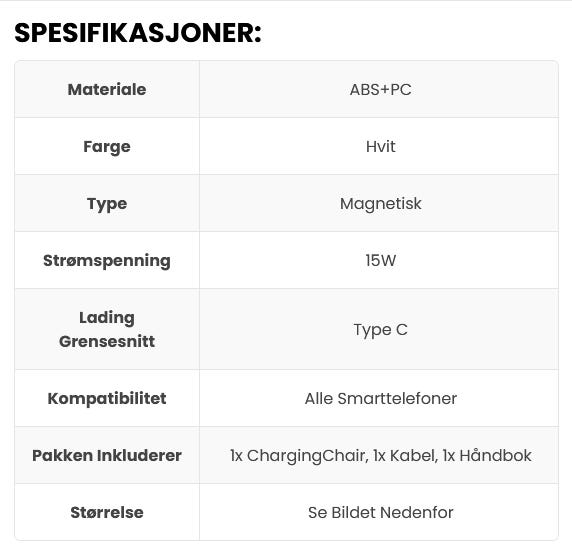Select the Type row label
Screen dimensions: 572x556
click(107, 204)
